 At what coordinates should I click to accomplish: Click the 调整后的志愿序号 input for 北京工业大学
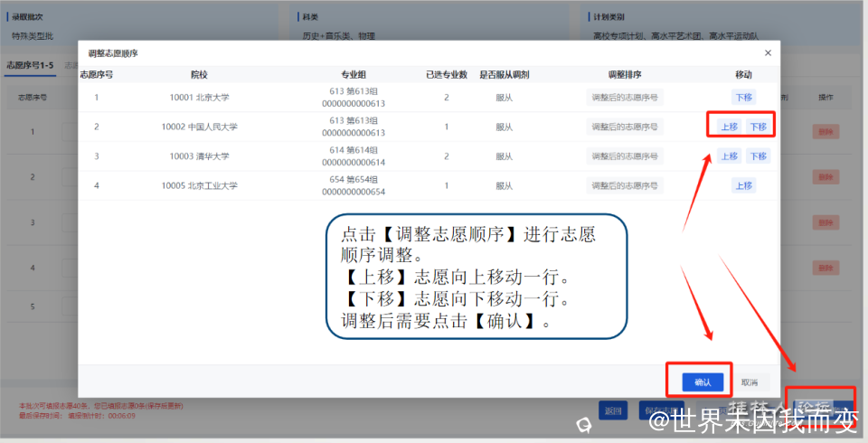point(624,185)
